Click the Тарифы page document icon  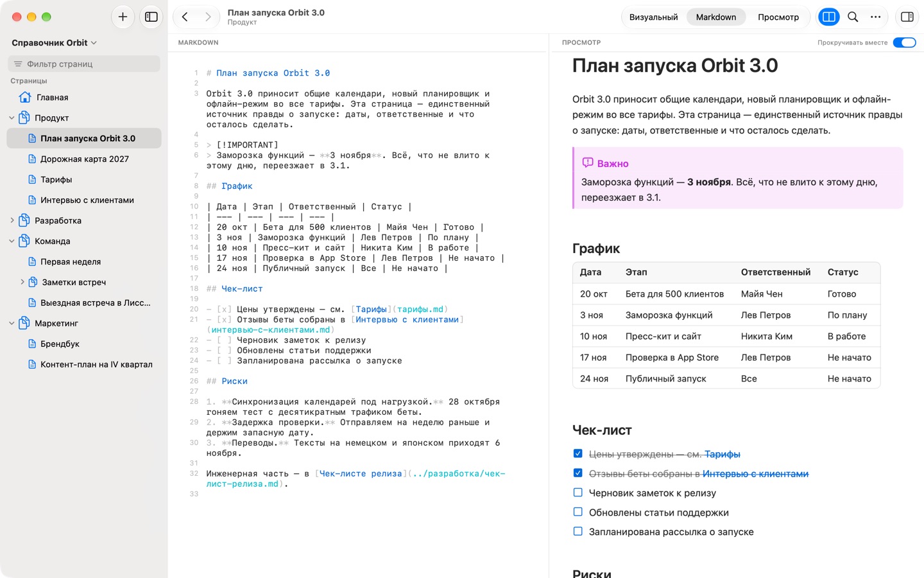(32, 180)
